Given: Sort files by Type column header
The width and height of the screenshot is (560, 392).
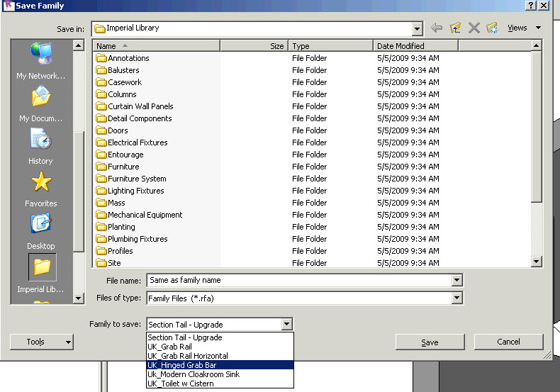Looking at the screenshot, I should [x=331, y=46].
